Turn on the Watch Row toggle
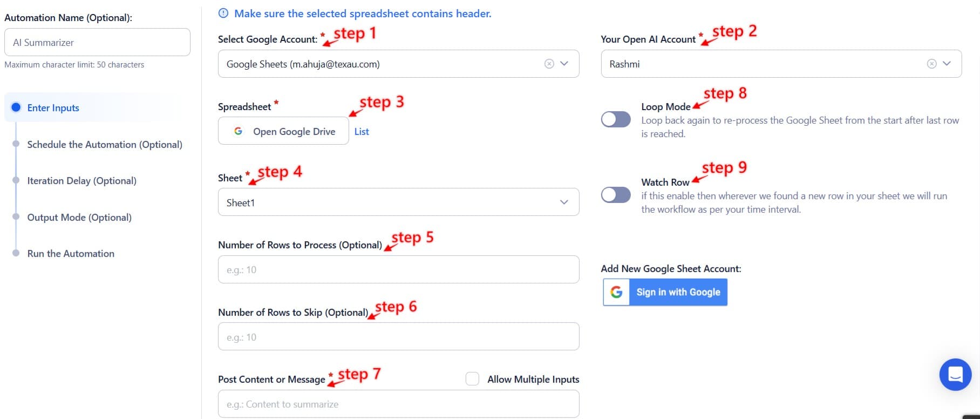Screen dimensions: 980x419 click(616, 195)
